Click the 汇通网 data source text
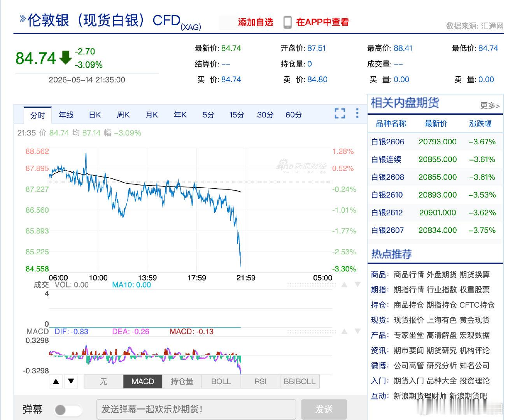The width and height of the screenshot is (508, 420). tap(492, 26)
